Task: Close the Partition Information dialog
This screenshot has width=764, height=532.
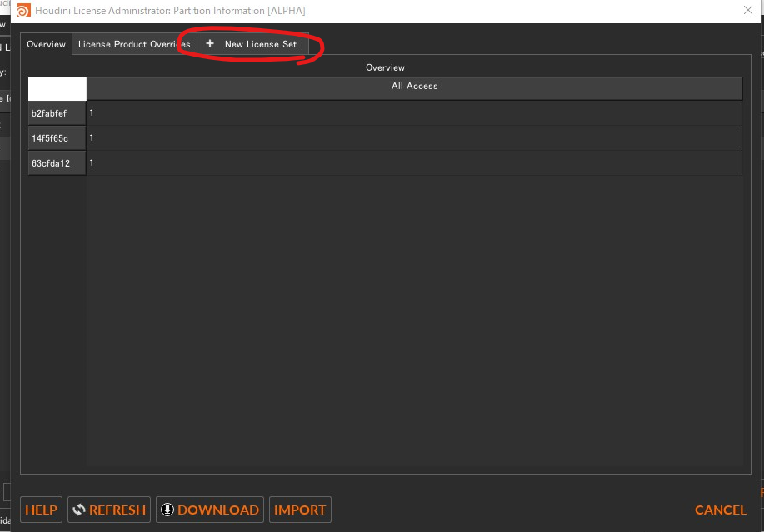Action: [748, 10]
